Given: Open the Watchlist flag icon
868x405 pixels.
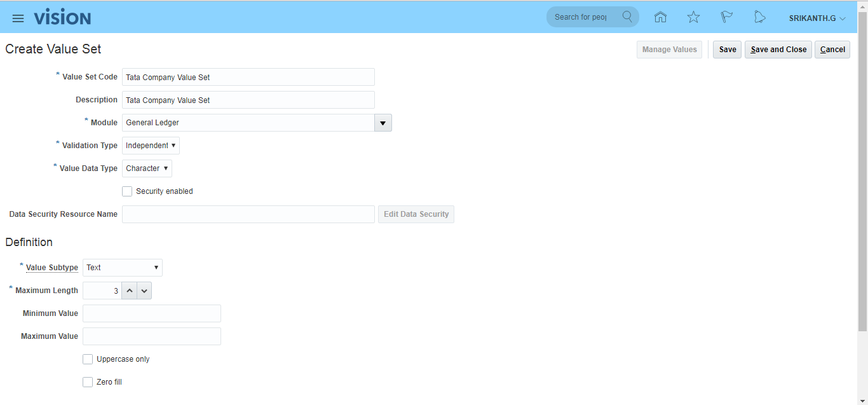Looking at the screenshot, I should click(x=726, y=17).
